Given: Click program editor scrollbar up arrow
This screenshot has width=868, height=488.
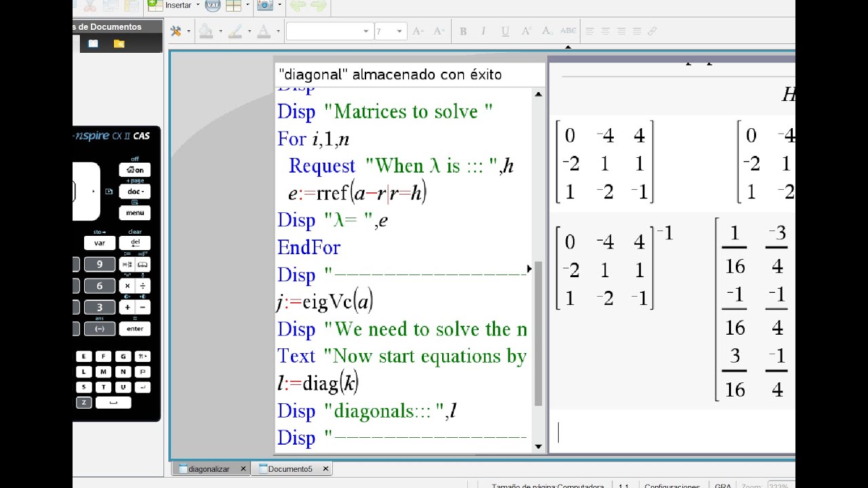Looking at the screenshot, I should (538, 94).
